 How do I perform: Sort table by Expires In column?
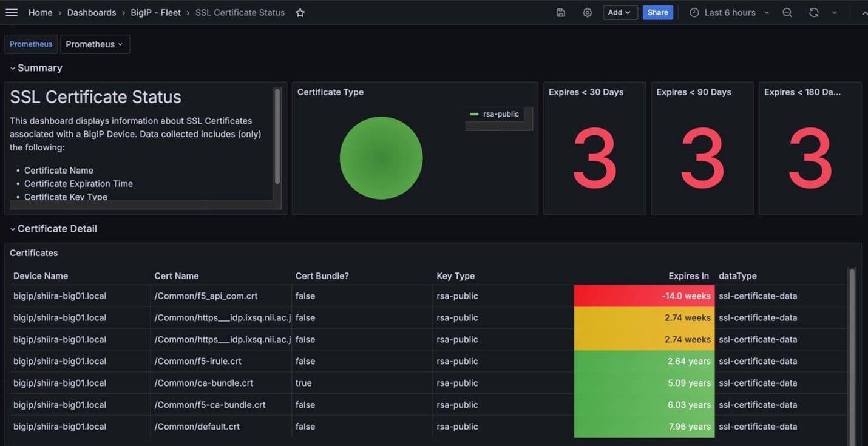688,276
